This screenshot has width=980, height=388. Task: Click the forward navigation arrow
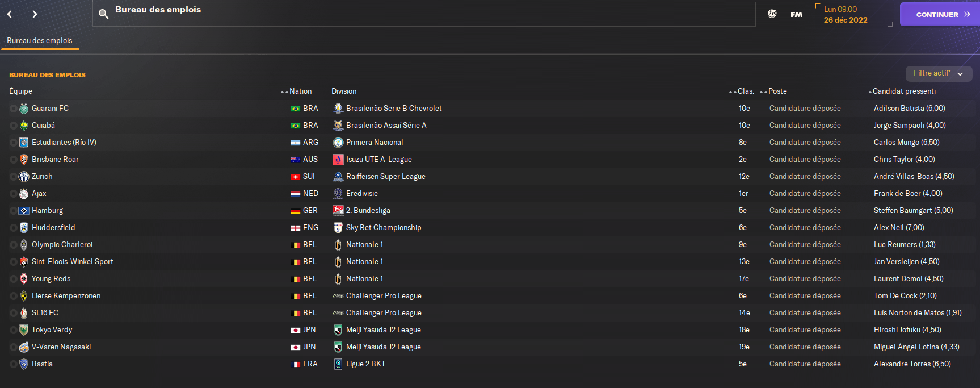pyautogui.click(x=35, y=14)
